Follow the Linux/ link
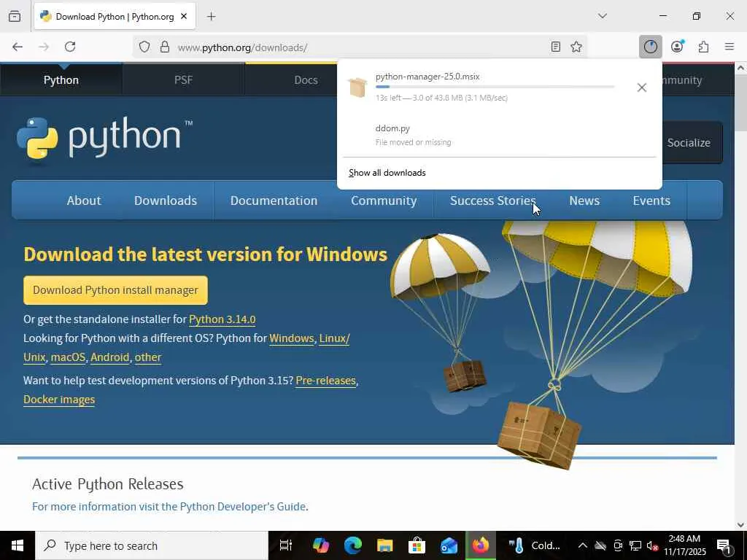Viewport: 747px width, 560px height. [x=334, y=338]
